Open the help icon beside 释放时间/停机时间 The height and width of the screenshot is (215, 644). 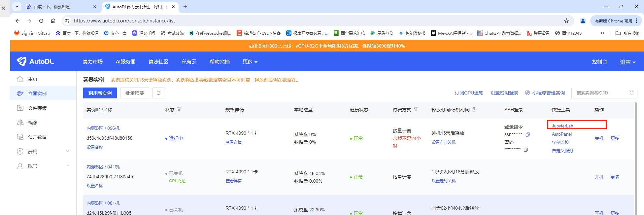tap(474, 110)
